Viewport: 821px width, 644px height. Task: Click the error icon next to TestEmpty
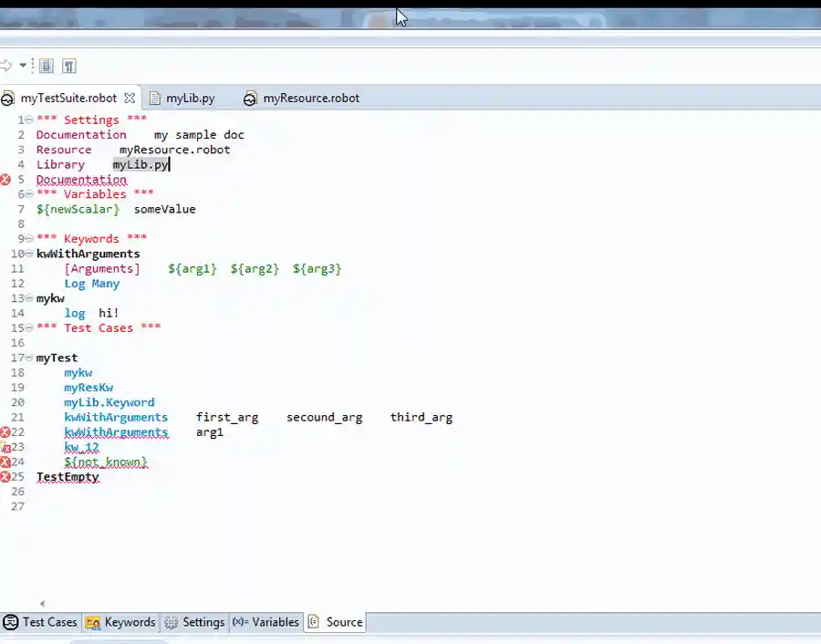tap(5, 476)
